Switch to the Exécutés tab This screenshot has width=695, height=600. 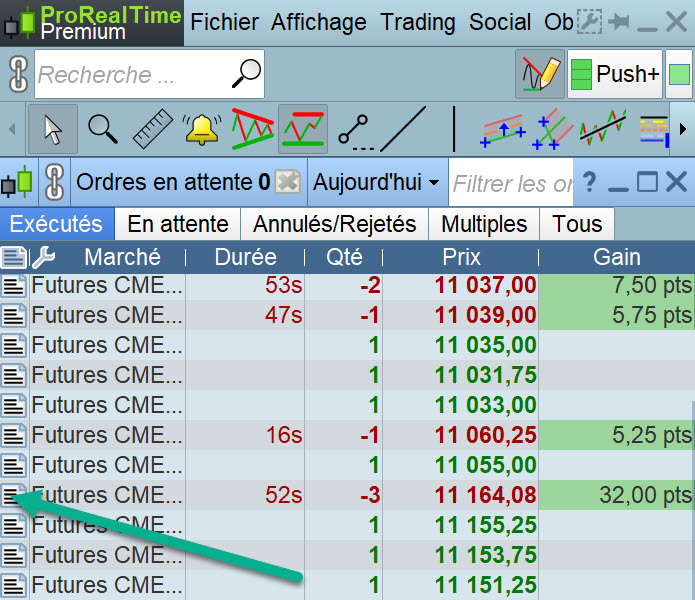(x=56, y=224)
